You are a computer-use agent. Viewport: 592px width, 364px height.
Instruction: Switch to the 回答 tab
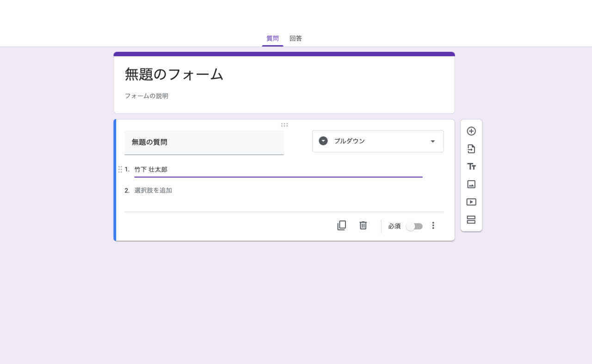[x=296, y=38]
